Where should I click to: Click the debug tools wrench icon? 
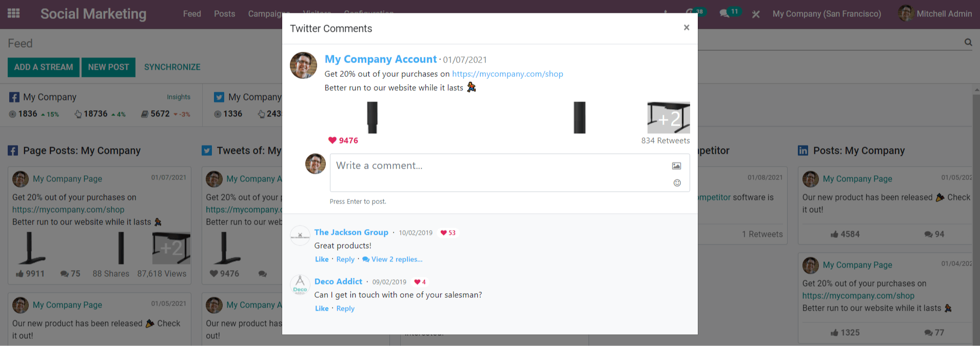756,14
